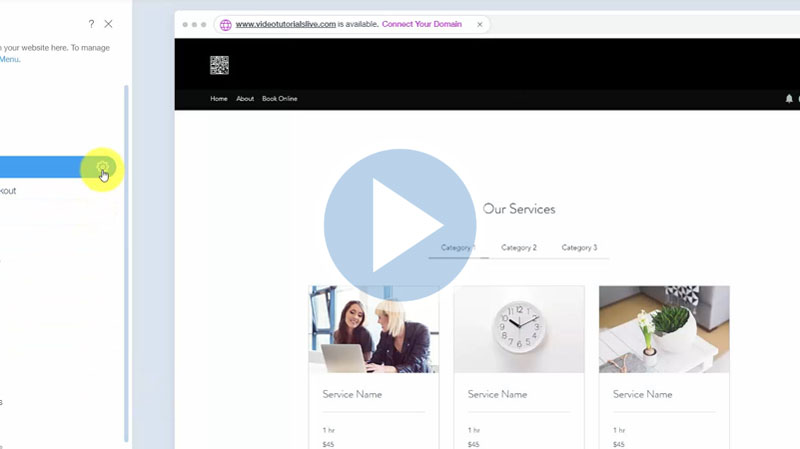Screen dimensions: 800x449
Task: Select the white clock service image
Action: 518,329
